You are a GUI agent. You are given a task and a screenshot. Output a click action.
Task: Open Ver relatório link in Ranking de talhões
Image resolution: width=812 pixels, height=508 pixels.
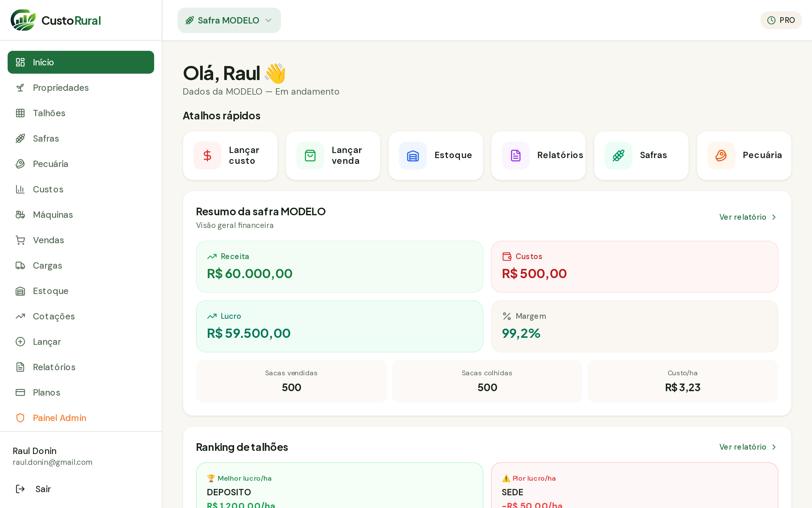pyautogui.click(x=748, y=447)
